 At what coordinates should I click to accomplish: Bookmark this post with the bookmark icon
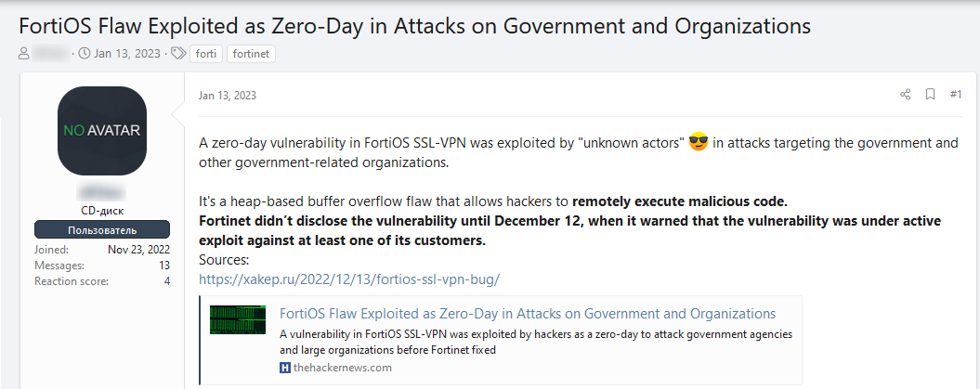(x=930, y=95)
